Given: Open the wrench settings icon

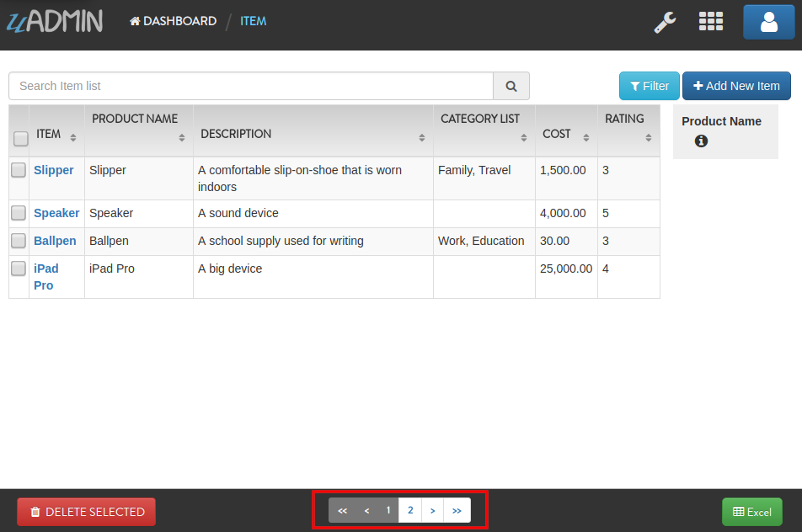Looking at the screenshot, I should pyautogui.click(x=665, y=22).
